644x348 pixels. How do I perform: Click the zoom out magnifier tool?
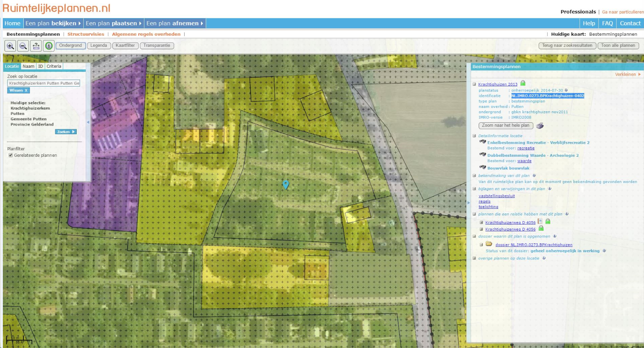pyautogui.click(x=23, y=46)
